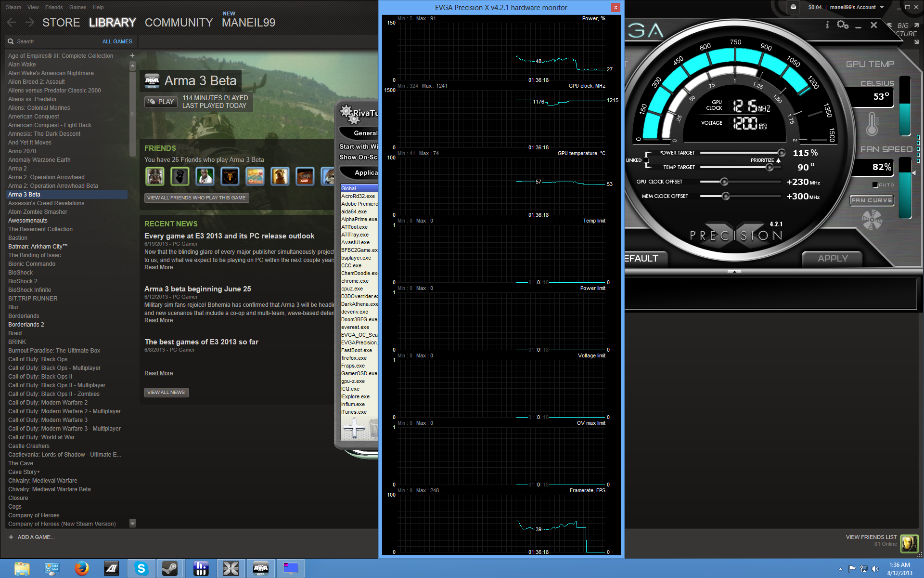924x578 pixels.
Task: Open Precision X settings gears icon
Action: coord(843,25)
